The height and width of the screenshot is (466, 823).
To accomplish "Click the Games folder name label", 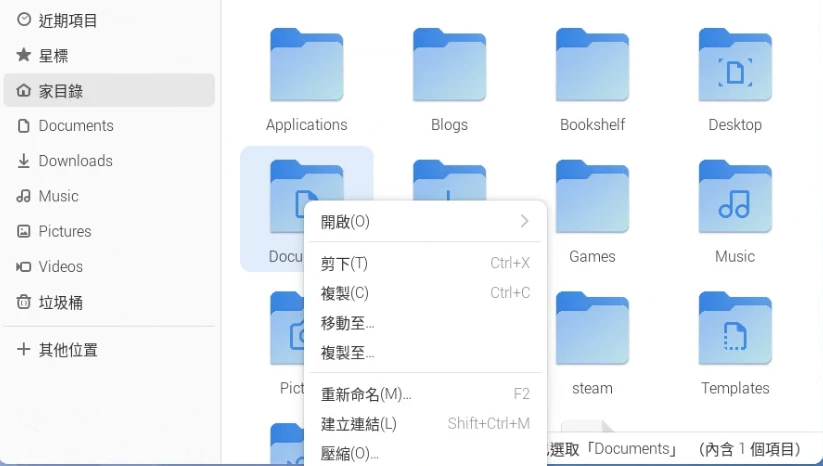I will click(x=592, y=257).
